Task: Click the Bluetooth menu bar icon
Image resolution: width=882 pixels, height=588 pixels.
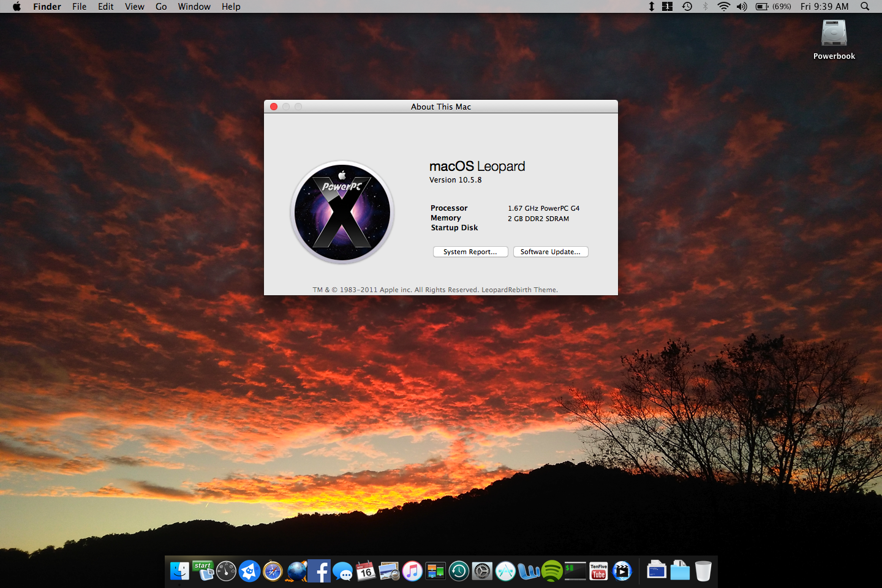Action: (x=705, y=6)
